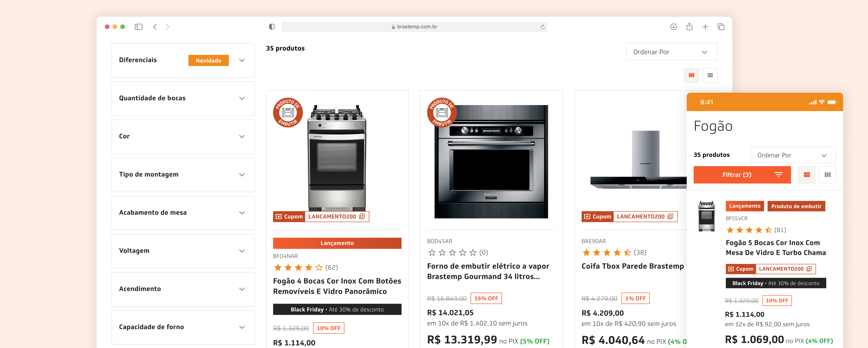Select list layout in the mobile panel

(x=806, y=174)
